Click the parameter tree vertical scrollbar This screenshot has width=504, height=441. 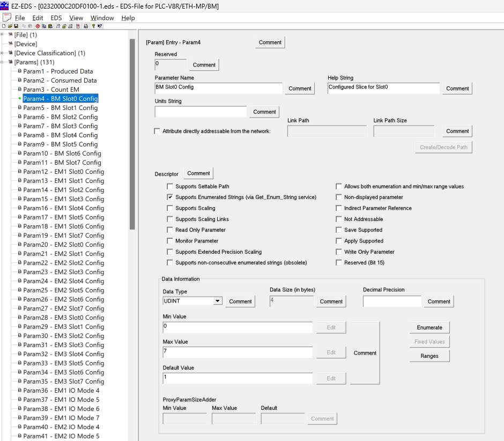point(132,134)
